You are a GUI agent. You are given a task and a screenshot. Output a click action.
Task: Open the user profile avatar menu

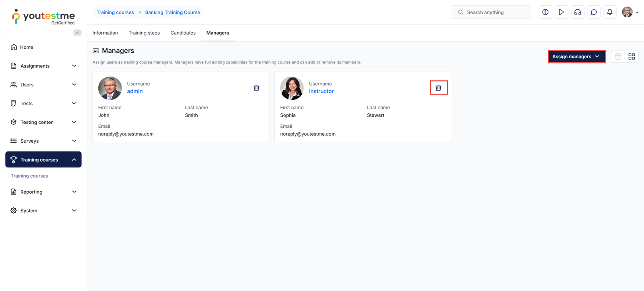(630, 12)
